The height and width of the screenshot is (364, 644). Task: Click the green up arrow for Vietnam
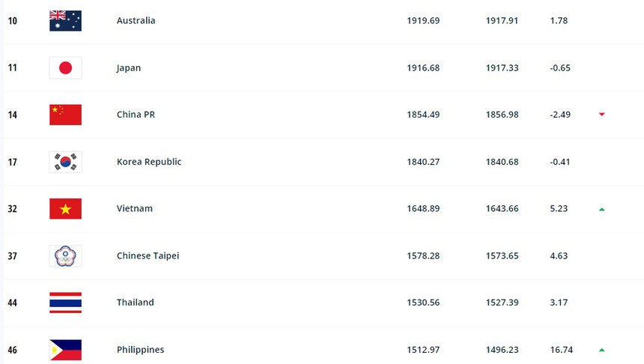tap(601, 209)
